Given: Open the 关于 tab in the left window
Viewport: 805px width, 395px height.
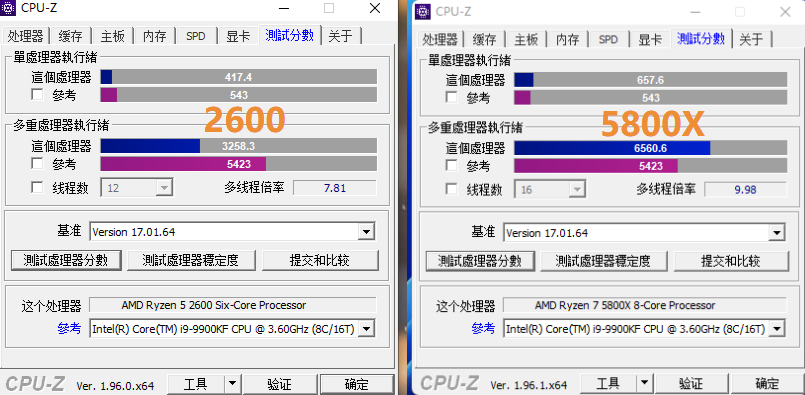Looking at the screenshot, I should [x=341, y=36].
